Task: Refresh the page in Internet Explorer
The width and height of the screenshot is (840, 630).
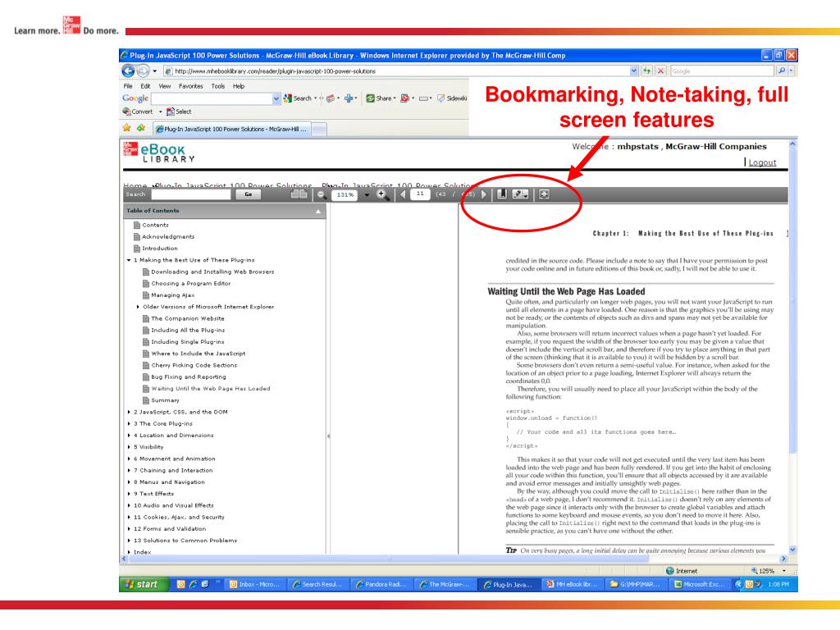Action: (647, 71)
